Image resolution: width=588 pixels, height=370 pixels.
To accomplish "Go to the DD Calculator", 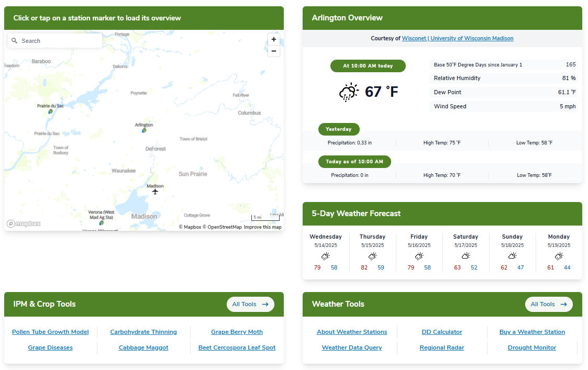I will (441, 332).
